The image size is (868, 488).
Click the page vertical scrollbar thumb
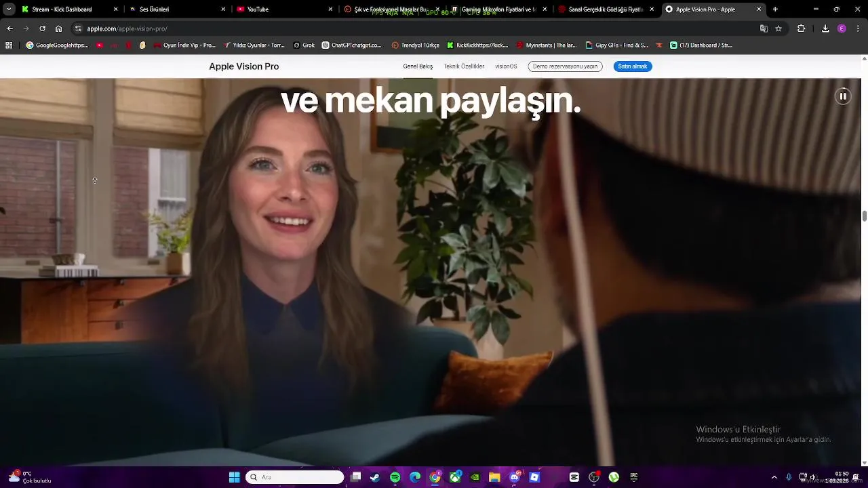[x=864, y=216]
